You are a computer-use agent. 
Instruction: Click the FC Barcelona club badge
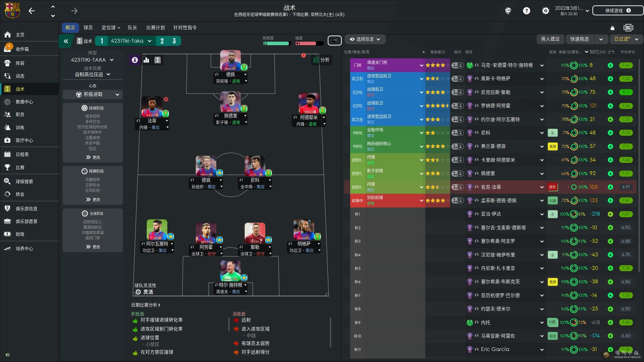click(x=12, y=11)
